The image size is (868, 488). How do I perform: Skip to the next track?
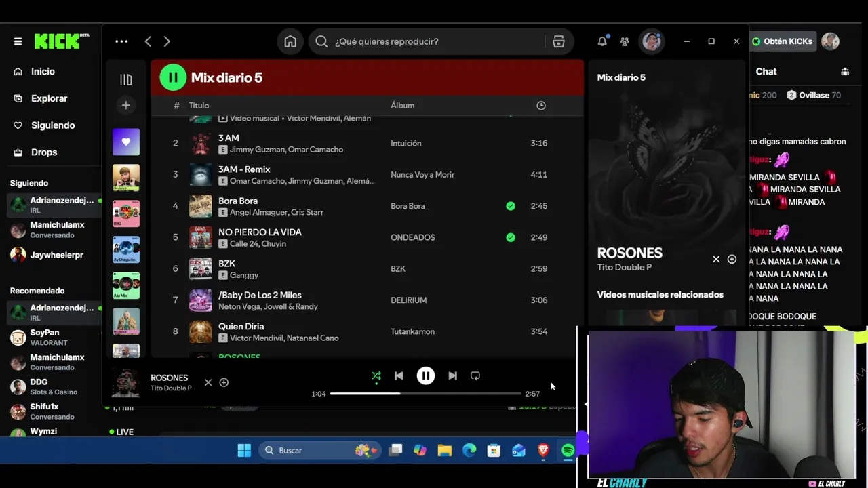point(452,375)
